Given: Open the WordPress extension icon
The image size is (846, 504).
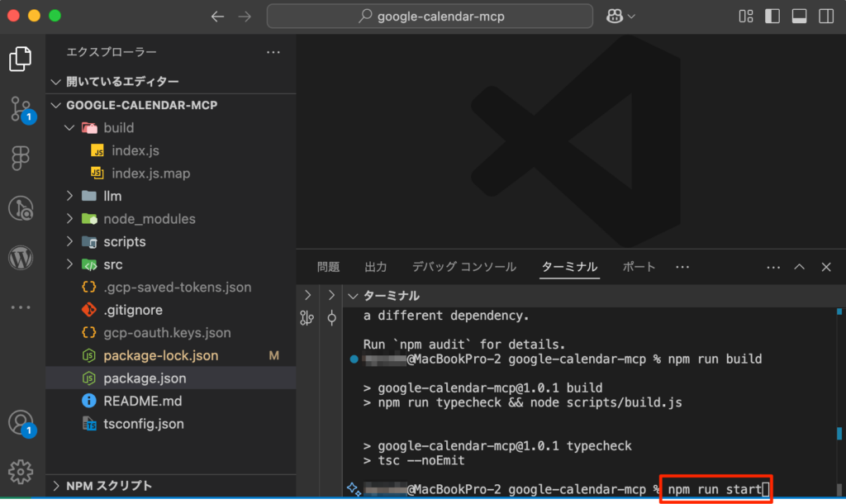Looking at the screenshot, I should (x=21, y=258).
